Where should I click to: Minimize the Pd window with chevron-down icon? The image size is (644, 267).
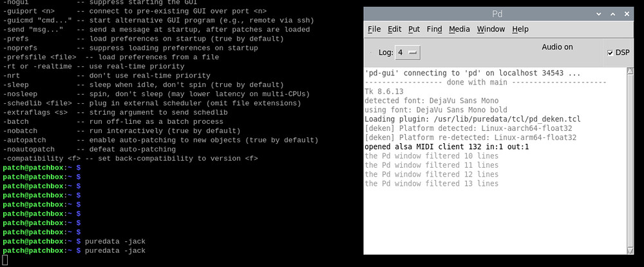coord(600,14)
